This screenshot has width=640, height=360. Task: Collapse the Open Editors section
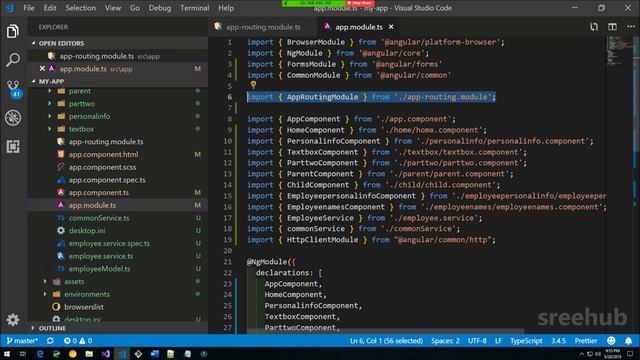pos(118,43)
